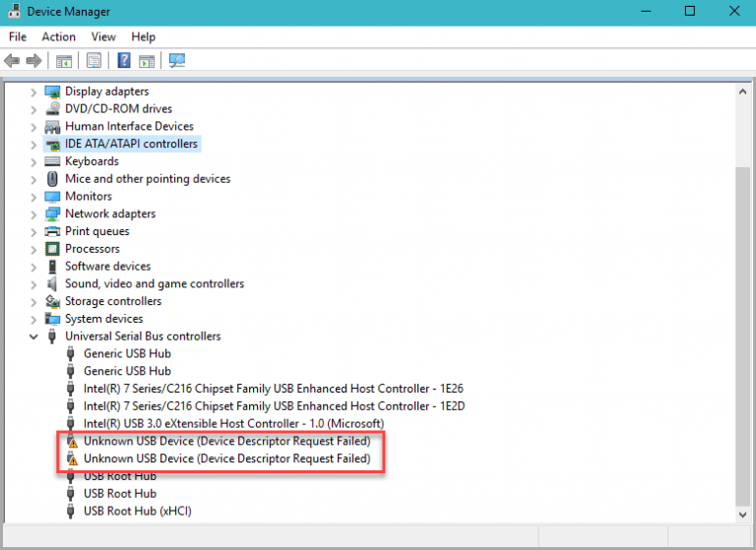Select the Print queues label
756x550 pixels.
click(x=96, y=231)
